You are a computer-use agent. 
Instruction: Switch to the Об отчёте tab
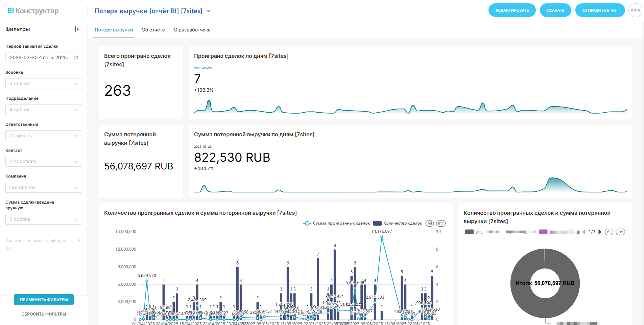point(153,30)
